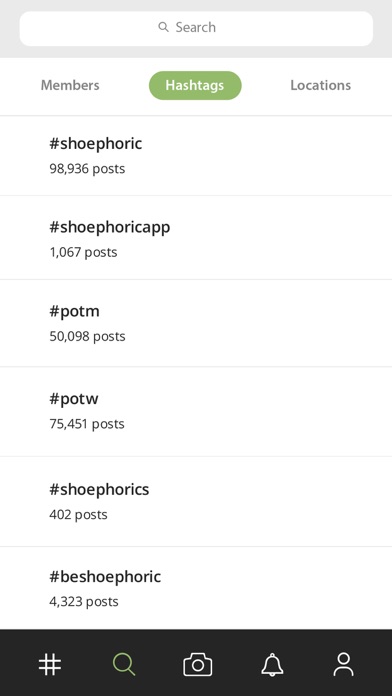Screen dimensions: 392x696
Task: Open the #shoephoricapp hashtag
Action: (196, 238)
